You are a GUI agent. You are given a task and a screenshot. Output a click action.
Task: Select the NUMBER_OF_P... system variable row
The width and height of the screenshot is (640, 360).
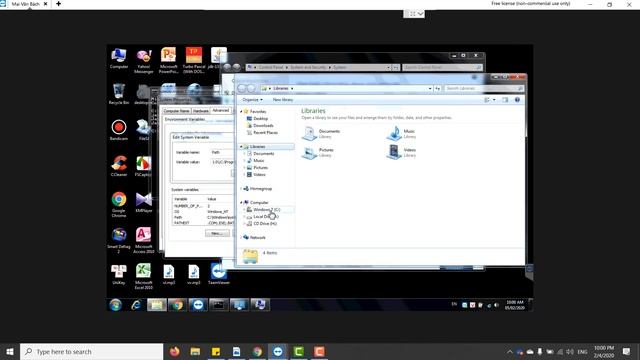pos(203,206)
